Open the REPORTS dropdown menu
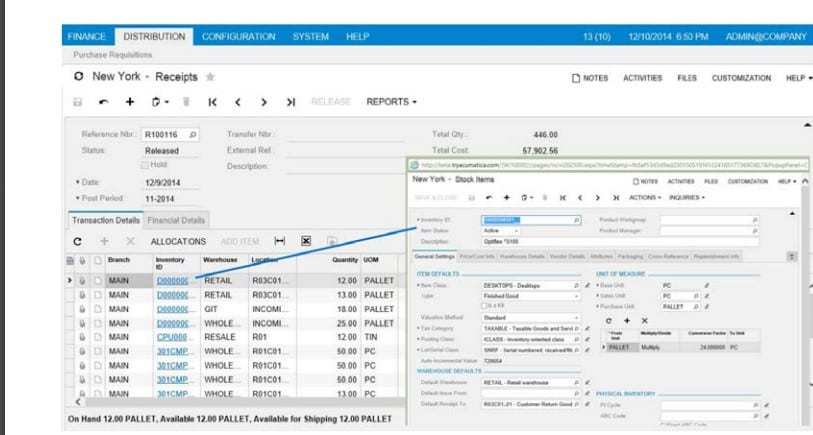This screenshot has height=435, width=813. pos(391,102)
